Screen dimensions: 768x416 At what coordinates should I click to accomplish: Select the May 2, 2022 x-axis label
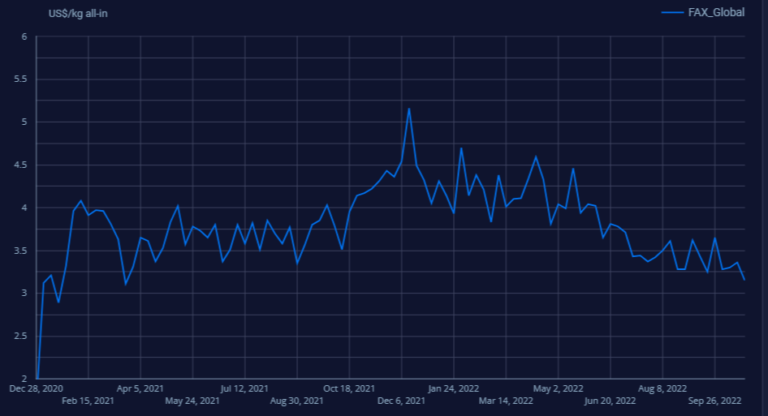(x=558, y=388)
